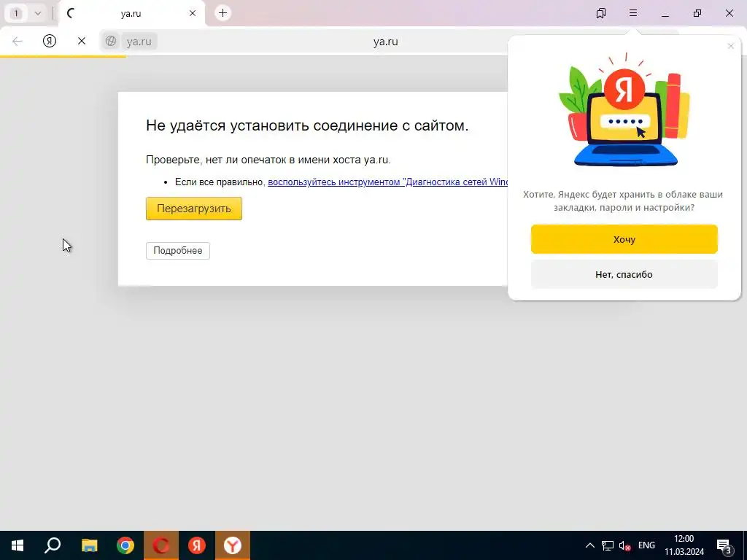
Task: Decline sync with Нет, спасибо button
Action: click(624, 274)
